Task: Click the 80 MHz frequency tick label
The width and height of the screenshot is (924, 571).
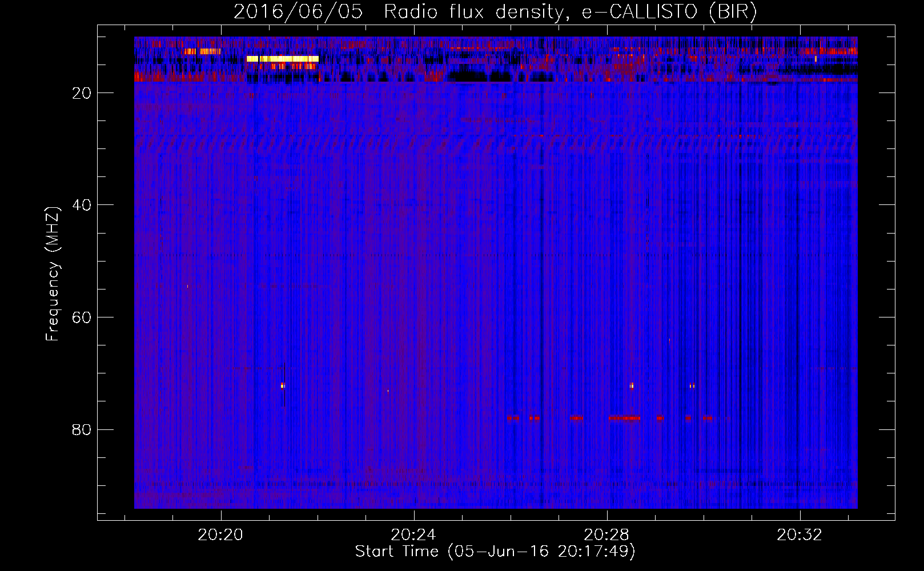Action: point(82,429)
